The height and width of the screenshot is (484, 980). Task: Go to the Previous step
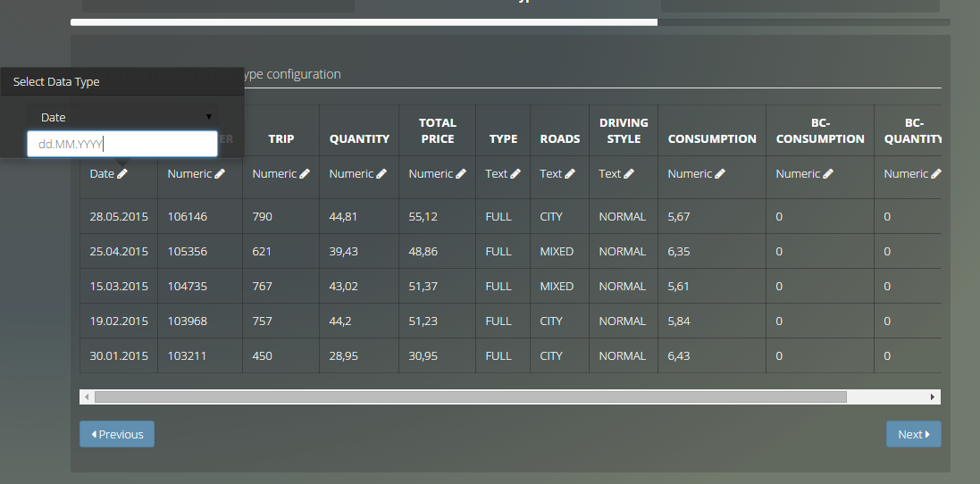click(x=117, y=434)
